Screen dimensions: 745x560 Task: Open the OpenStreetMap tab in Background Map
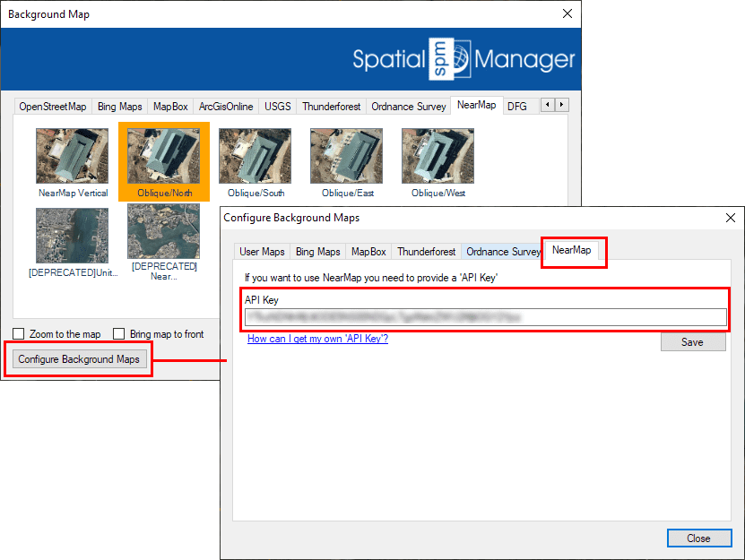click(x=53, y=107)
